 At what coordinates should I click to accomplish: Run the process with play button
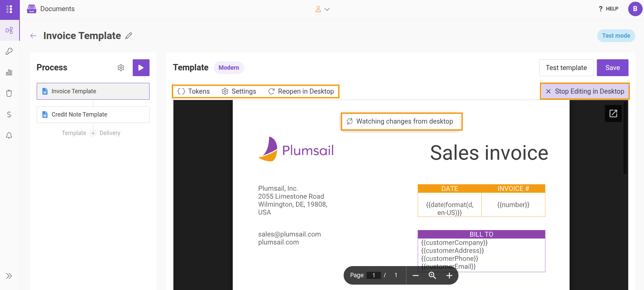tap(141, 68)
